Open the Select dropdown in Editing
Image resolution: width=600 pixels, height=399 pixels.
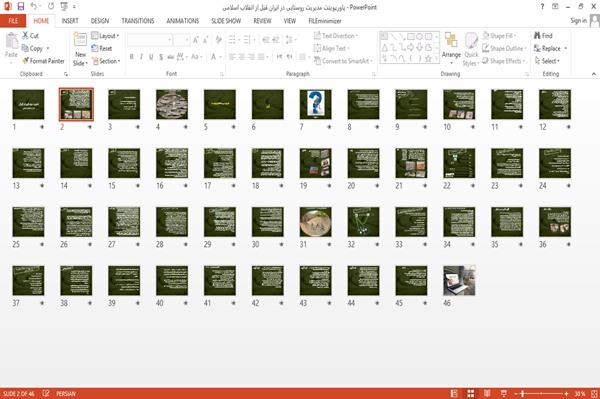point(547,61)
